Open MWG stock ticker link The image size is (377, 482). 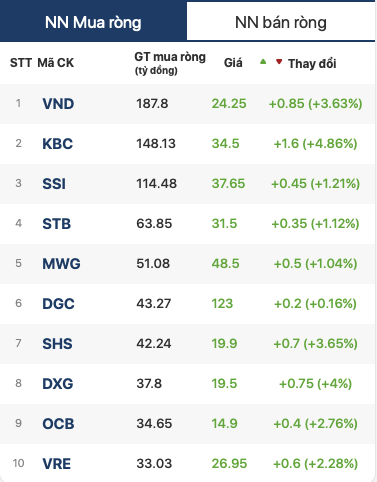61,264
